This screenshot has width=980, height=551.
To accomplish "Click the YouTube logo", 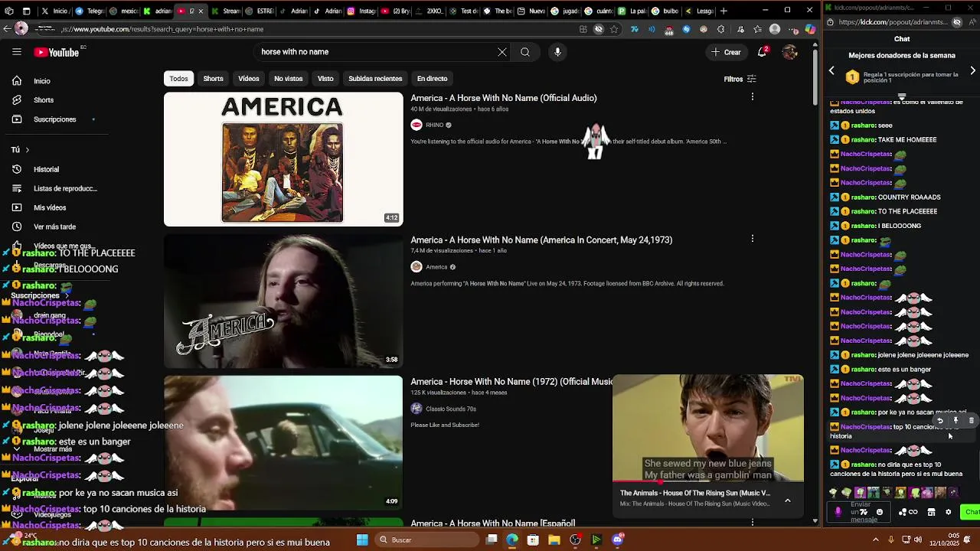I will pos(57,52).
